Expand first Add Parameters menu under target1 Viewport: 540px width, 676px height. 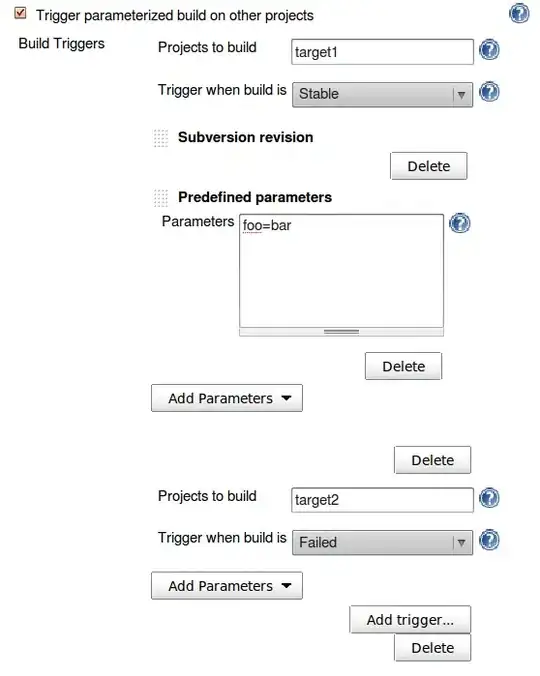tap(227, 398)
